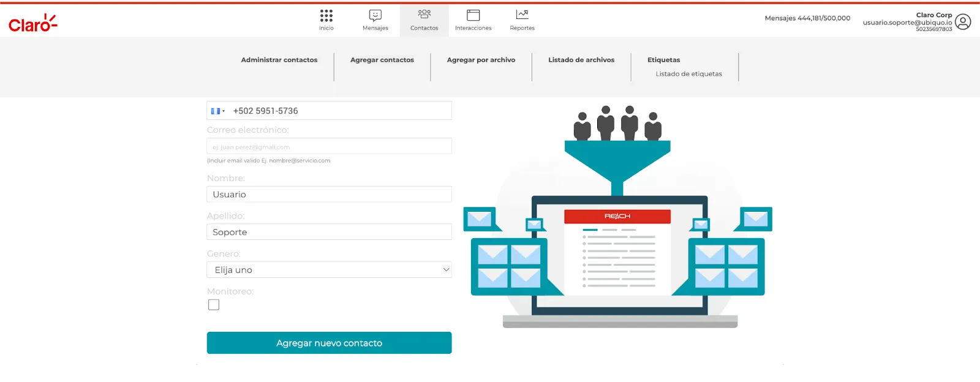The height and width of the screenshot is (382, 980).
Task: Focus the Correo electrónico input field
Action: click(x=329, y=146)
